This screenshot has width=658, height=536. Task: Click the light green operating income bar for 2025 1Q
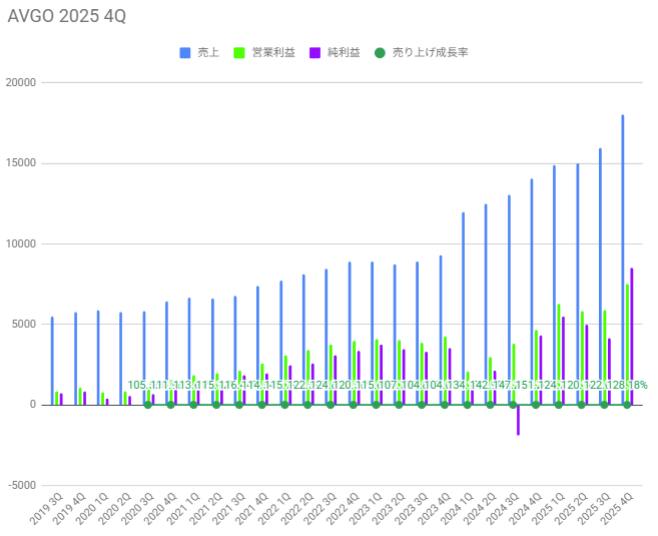559,355
